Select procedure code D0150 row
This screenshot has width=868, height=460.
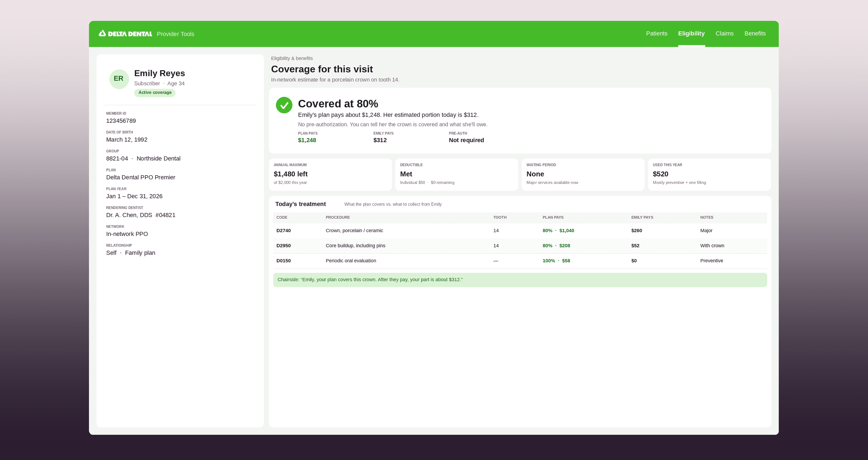tap(520, 261)
